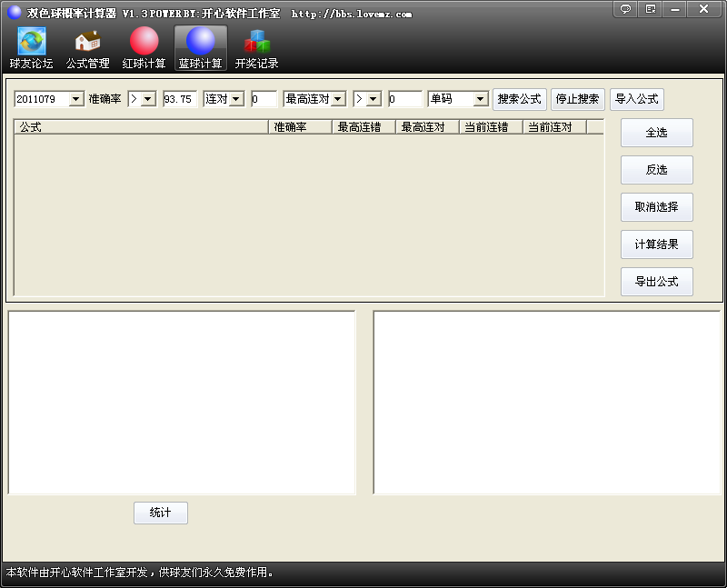Close the calculator window

[x=703, y=9]
